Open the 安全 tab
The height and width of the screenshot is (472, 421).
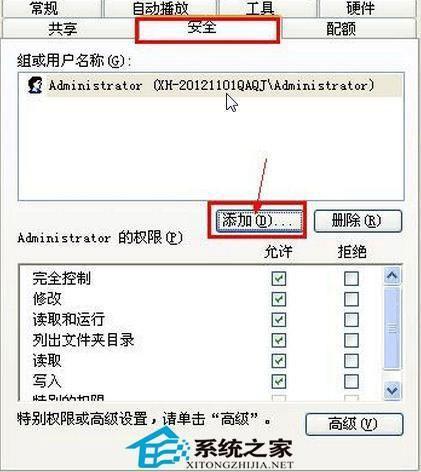207,29
